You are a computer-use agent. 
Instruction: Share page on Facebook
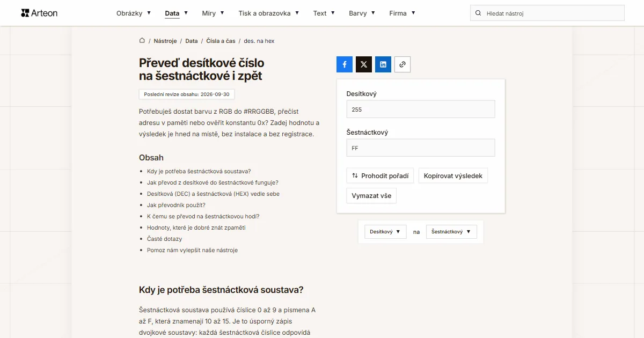click(x=345, y=64)
